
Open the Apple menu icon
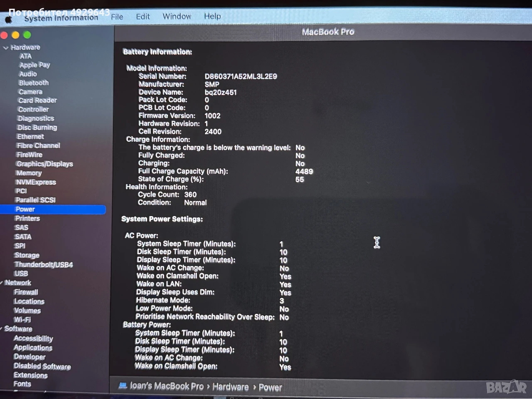coord(8,19)
